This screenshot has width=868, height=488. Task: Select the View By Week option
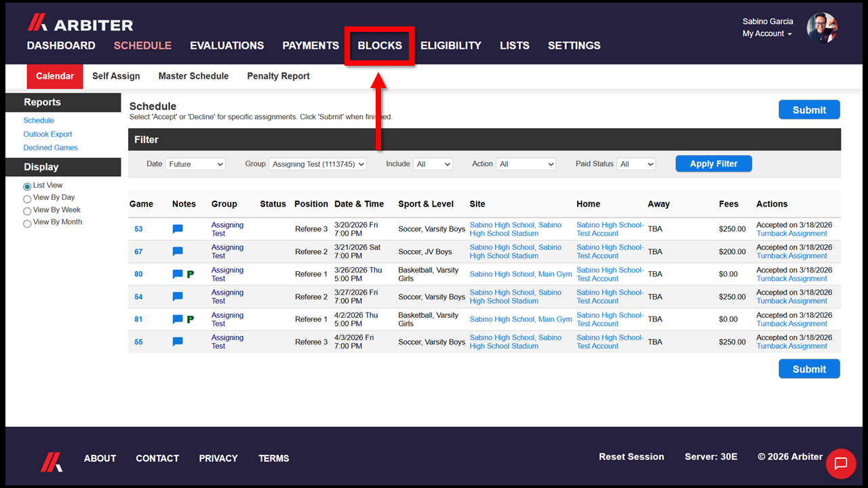(x=27, y=211)
